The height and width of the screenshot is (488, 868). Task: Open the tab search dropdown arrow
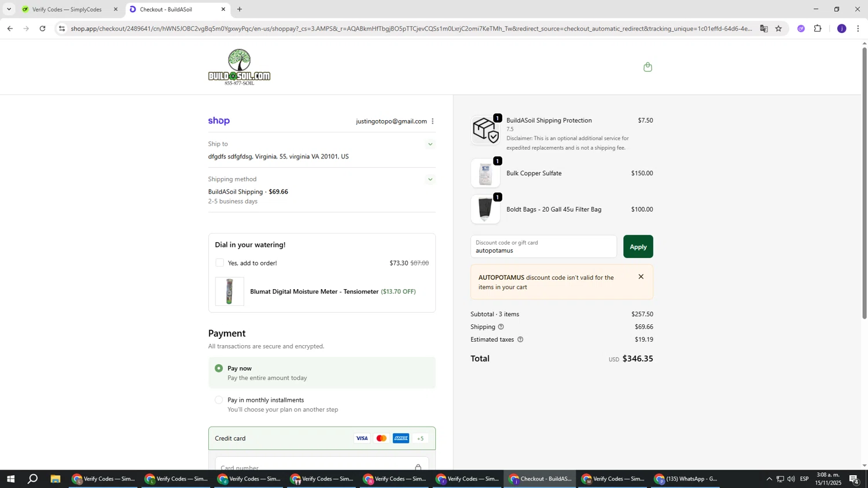[9, 9]
